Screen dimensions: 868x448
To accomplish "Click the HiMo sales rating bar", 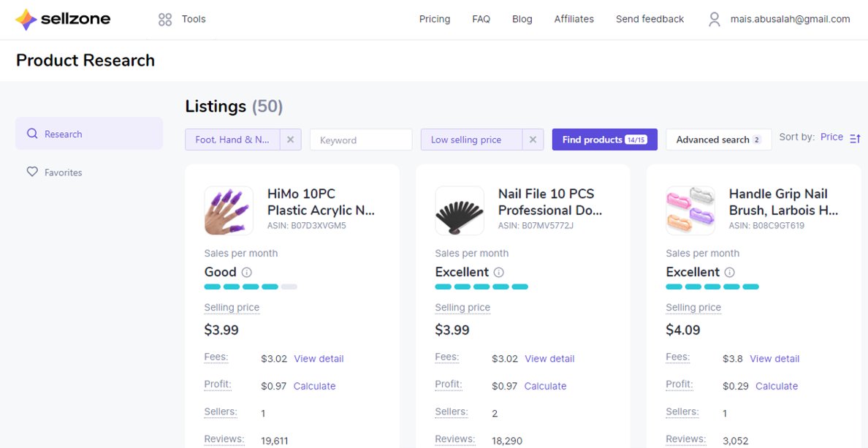I will coord(251,287).
